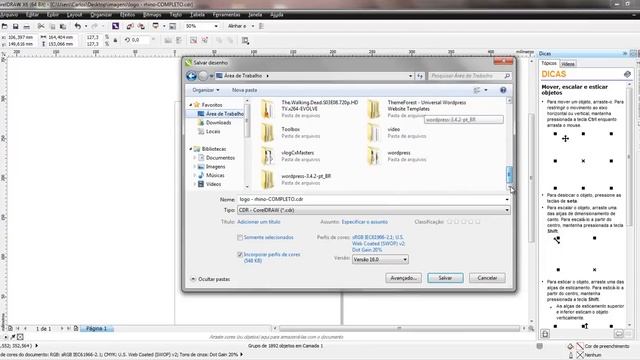Click the application launcher icon
This screenshot has height=360, width=640.
coord(156,26)
